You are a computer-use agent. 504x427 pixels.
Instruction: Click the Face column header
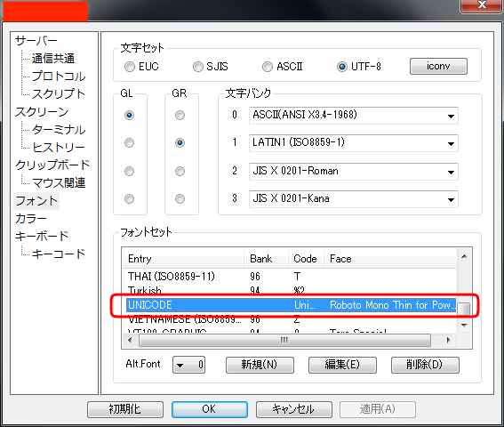(390, 259)
